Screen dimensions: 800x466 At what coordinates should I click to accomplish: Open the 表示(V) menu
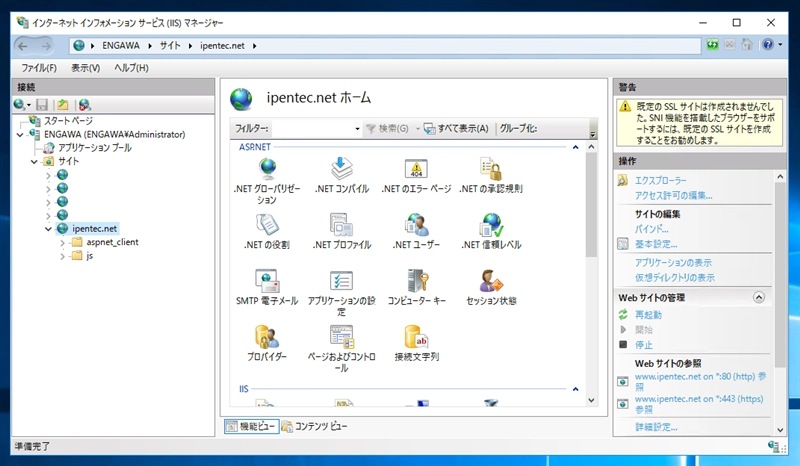(85, 68)
